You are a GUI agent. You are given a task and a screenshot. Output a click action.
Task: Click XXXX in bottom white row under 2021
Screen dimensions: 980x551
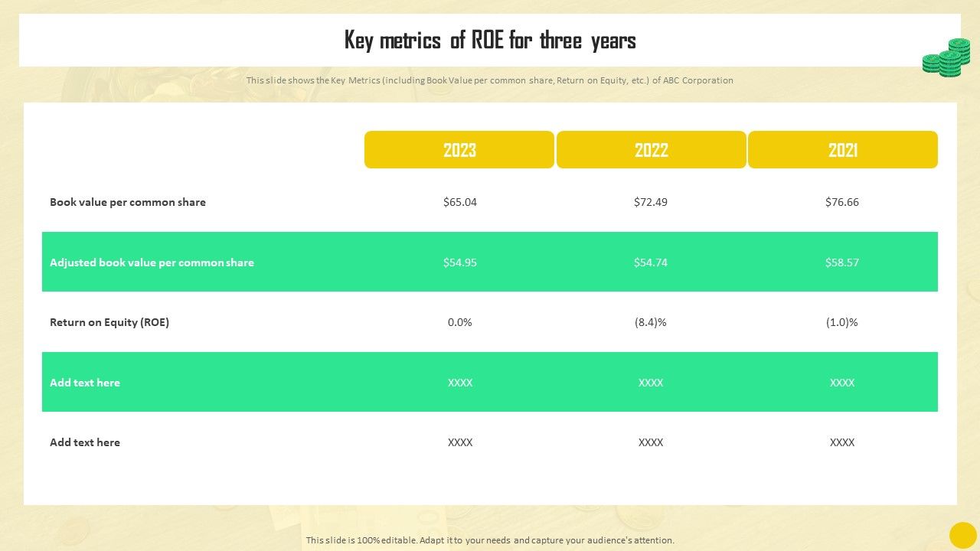tap(842, 442)
